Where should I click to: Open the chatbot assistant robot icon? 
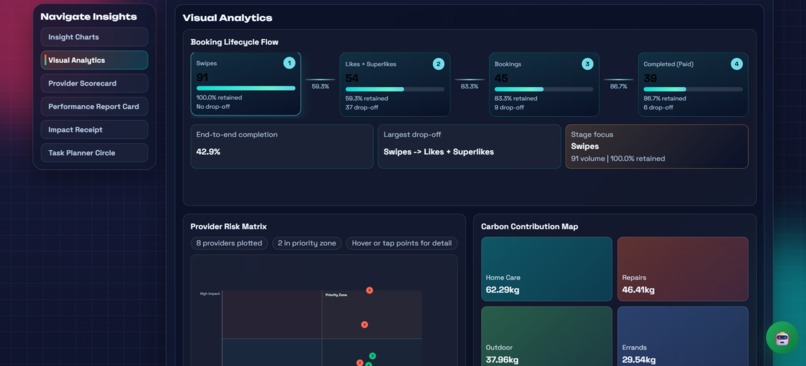(782, 338)
